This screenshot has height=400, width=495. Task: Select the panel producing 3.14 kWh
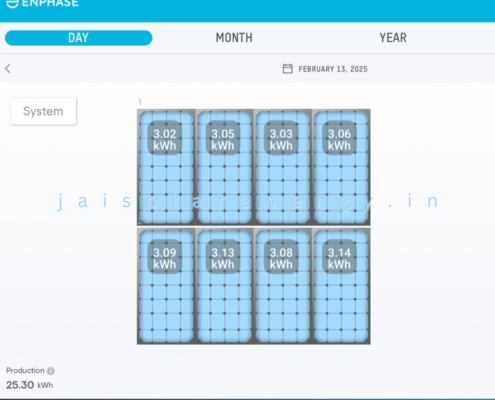(x=341, y=286)
